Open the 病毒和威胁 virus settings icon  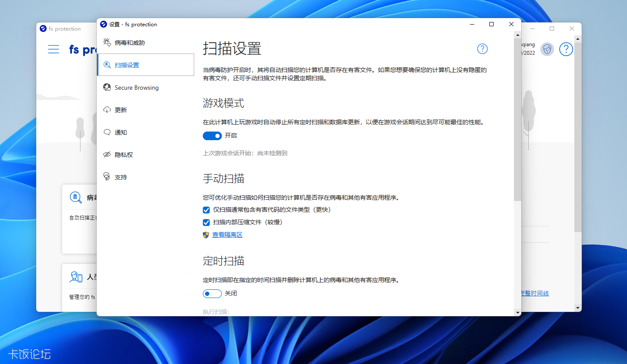(x=107, y=42)
